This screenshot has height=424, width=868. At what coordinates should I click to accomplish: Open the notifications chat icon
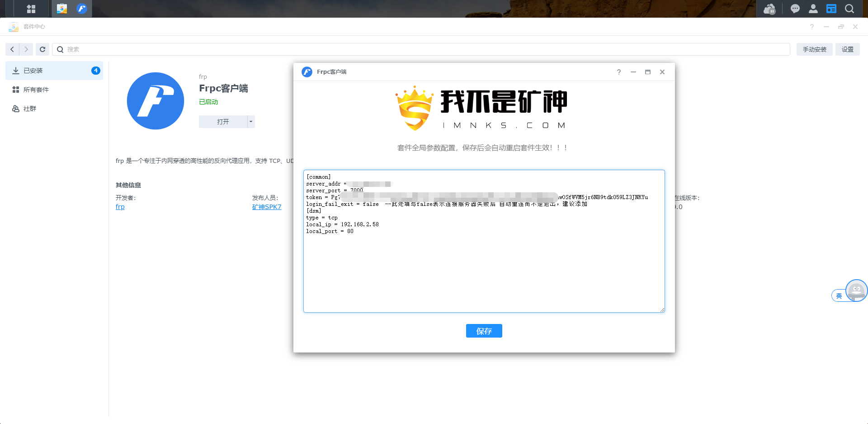[795, 9]
